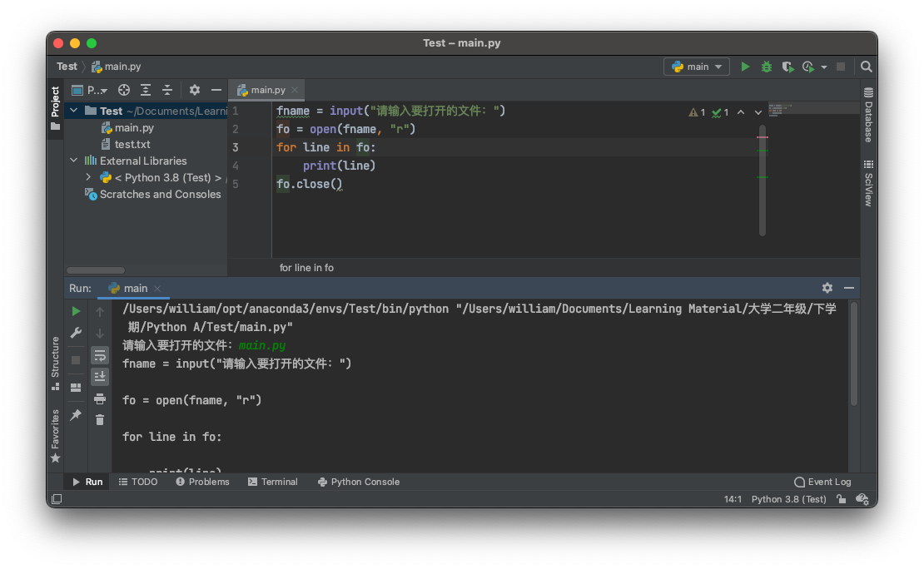Collapse the External Libraries tree node
Viewport: 924px width, 569px height.
[74, 161]
